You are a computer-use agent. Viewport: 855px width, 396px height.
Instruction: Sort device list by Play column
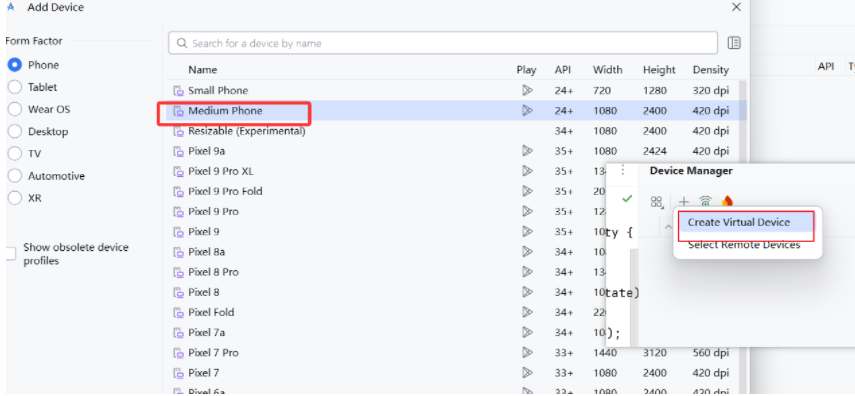pos(526,70)
